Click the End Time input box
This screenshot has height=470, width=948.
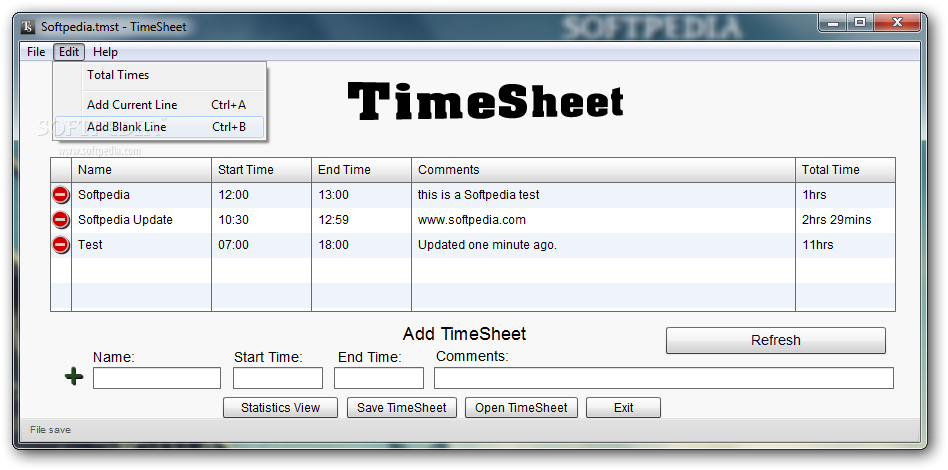coord(379,378)
